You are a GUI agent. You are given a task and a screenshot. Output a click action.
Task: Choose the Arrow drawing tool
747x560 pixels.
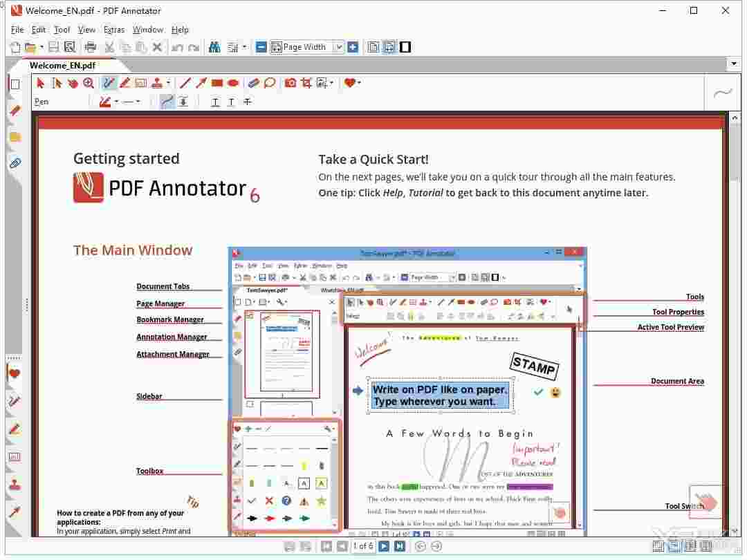201,84
